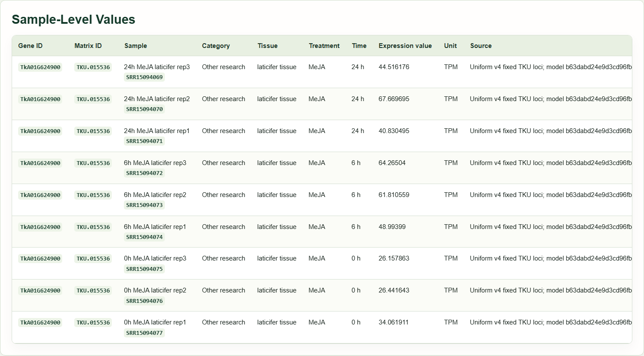Click sample name 24h MeJA laticifer rep1

click(157, 131)
